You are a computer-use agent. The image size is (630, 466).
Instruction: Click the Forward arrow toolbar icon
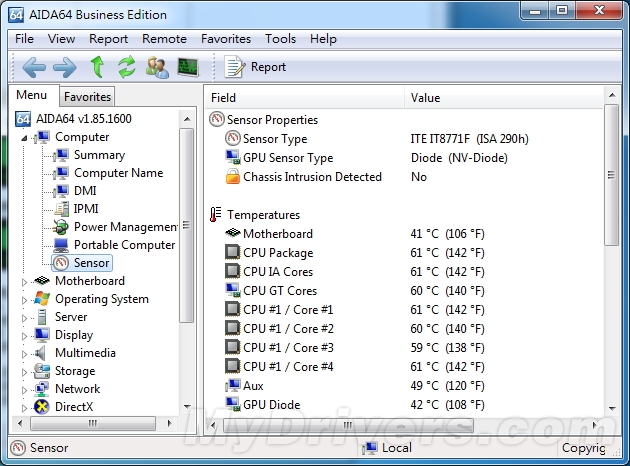64,67
